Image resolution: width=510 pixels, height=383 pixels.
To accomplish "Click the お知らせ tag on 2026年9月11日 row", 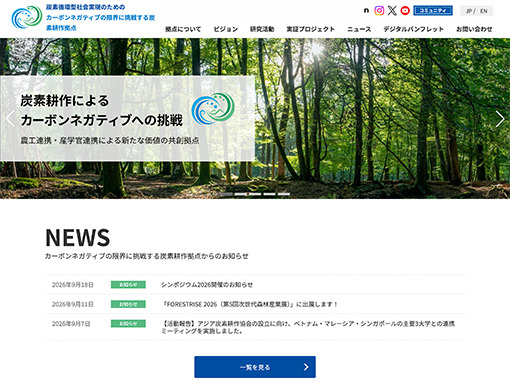I will [x=128, y=304].
